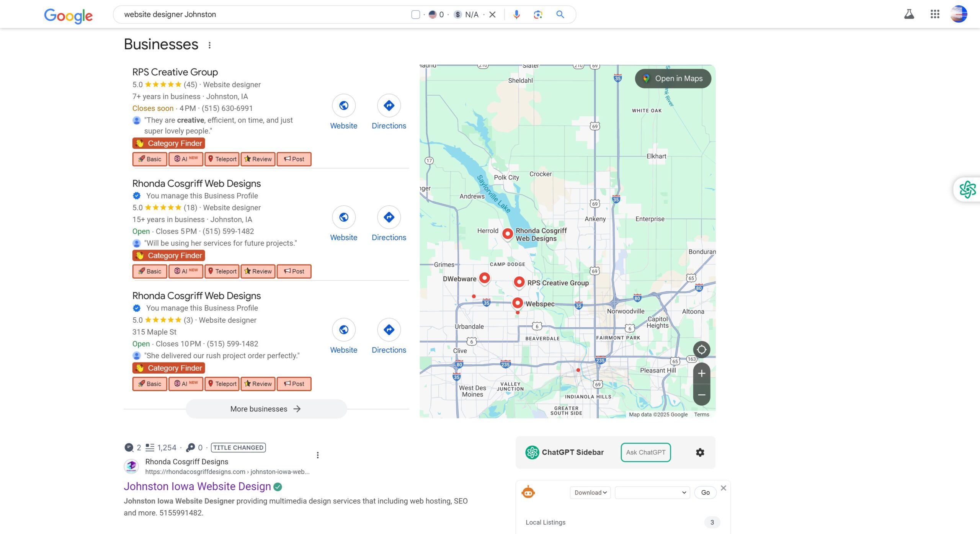This screenshot has width=980, height=534.
Task: Open website for 315 Maple St listing
Action: click(x=344, y=330)
